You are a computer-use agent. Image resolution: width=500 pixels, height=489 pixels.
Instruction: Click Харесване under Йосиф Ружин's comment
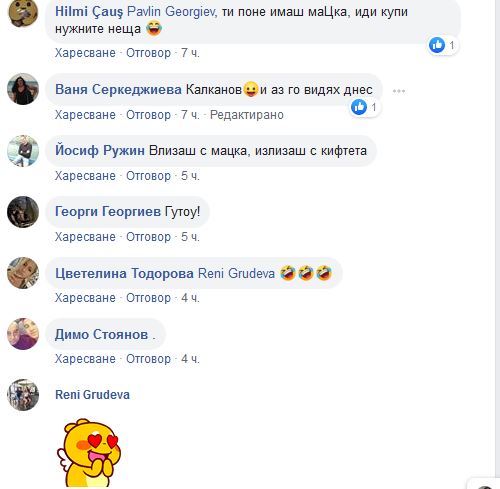[x=85, y=176]
